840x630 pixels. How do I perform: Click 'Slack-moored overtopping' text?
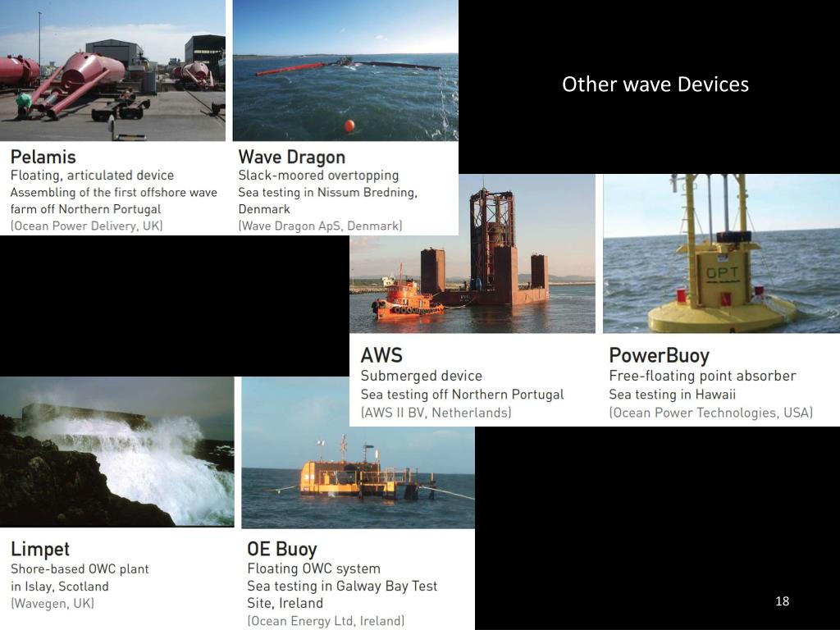(319, 176)
